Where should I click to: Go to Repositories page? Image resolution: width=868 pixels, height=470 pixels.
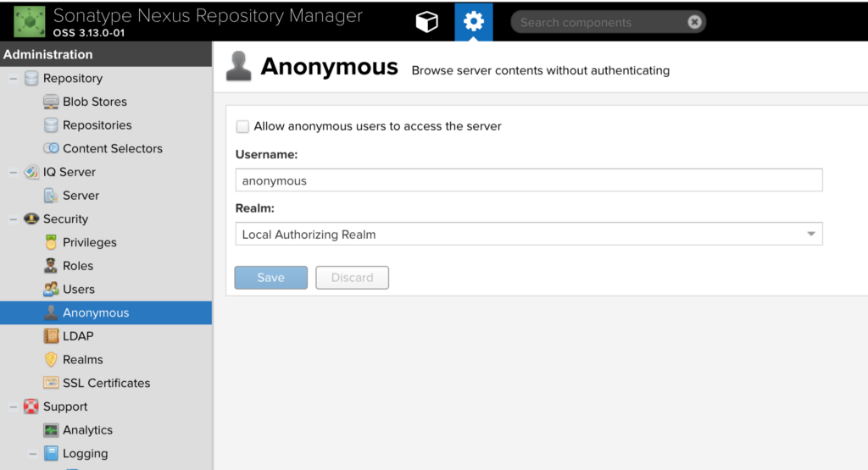97,125
